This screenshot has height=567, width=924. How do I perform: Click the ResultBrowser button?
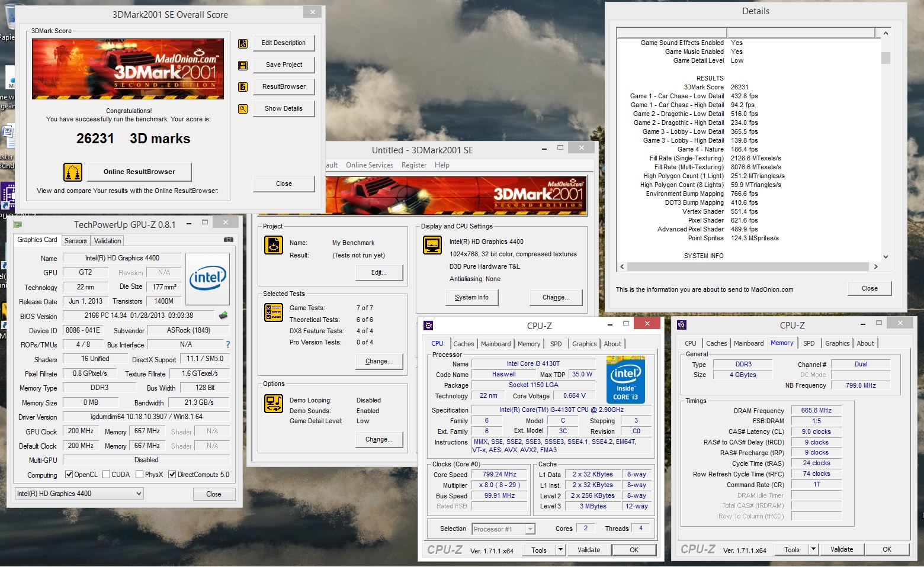[x=284, y=87]
